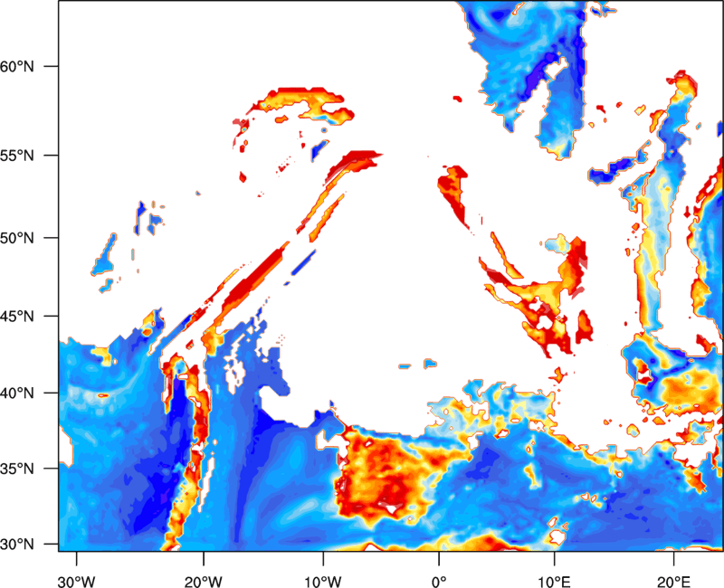This screenshot has width=724, height=588.
Task: Click the 50°N latitude label
Action: click(17, 238)
